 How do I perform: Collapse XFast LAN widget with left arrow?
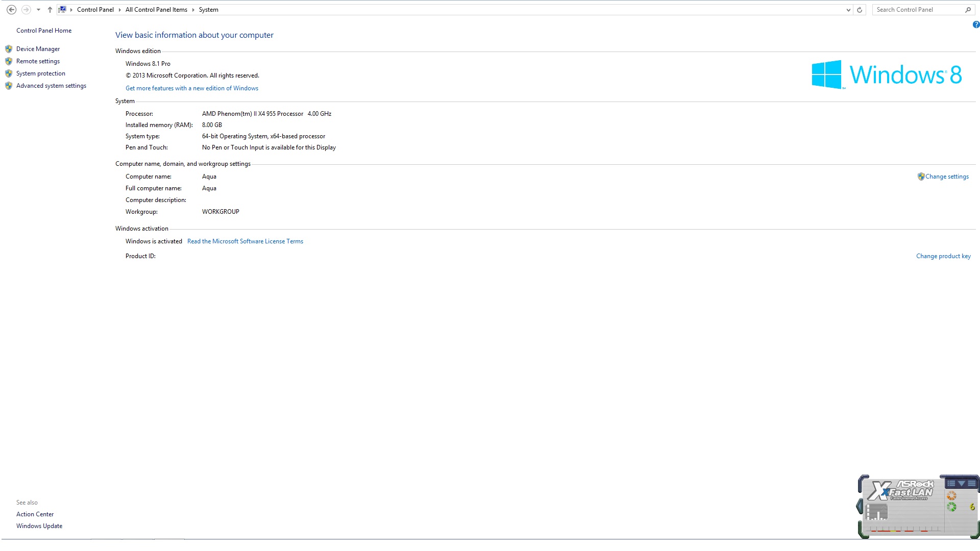[860, 507]
